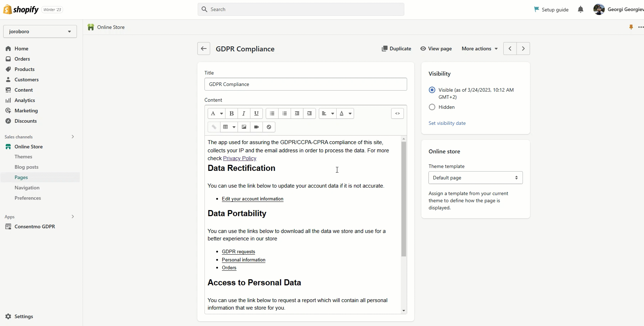
Task: Click the clear formatting icon
Action: [x=269, y=127]
